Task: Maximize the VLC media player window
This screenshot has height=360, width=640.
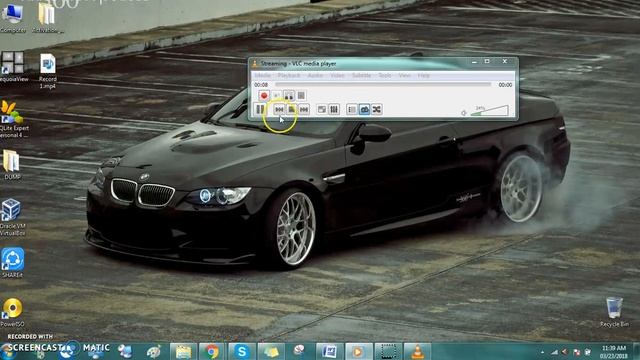Action: click(x=487, y=62)
